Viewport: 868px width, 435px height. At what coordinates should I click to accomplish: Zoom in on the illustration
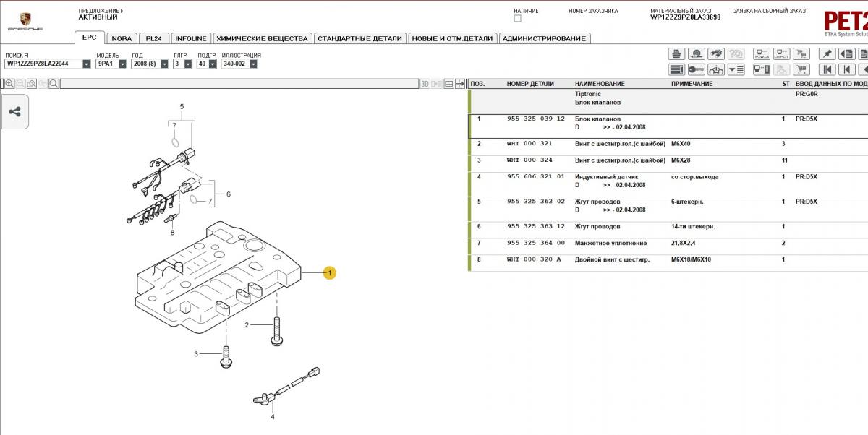click(x=9, y=84)
